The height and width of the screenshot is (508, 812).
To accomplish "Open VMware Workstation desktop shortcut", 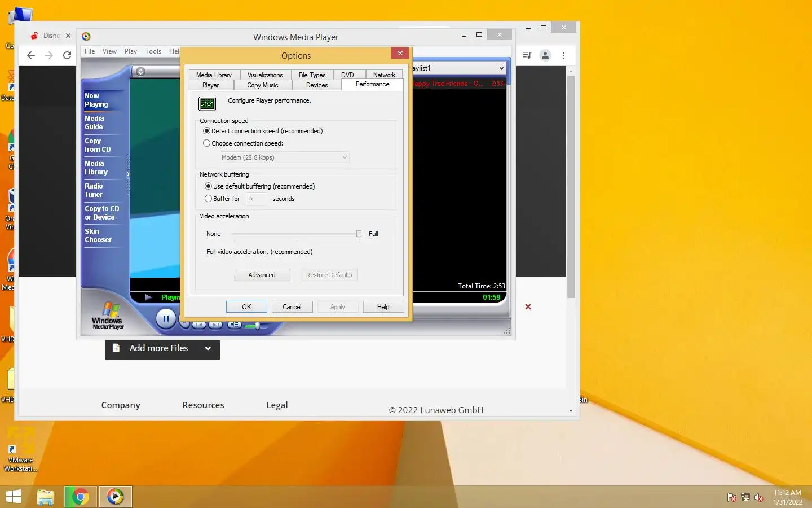I will [21, 449].
